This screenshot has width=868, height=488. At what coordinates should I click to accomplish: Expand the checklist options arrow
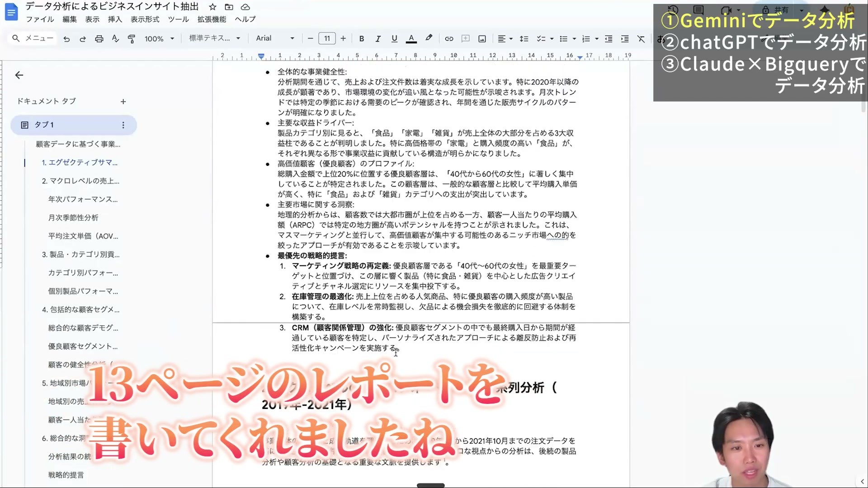pos(552,39)
